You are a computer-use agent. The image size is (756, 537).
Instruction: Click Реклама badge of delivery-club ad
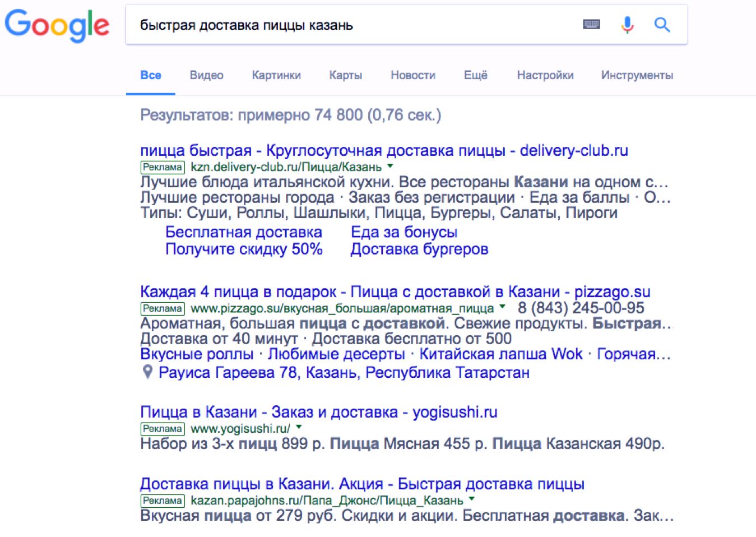coord(162,167)
